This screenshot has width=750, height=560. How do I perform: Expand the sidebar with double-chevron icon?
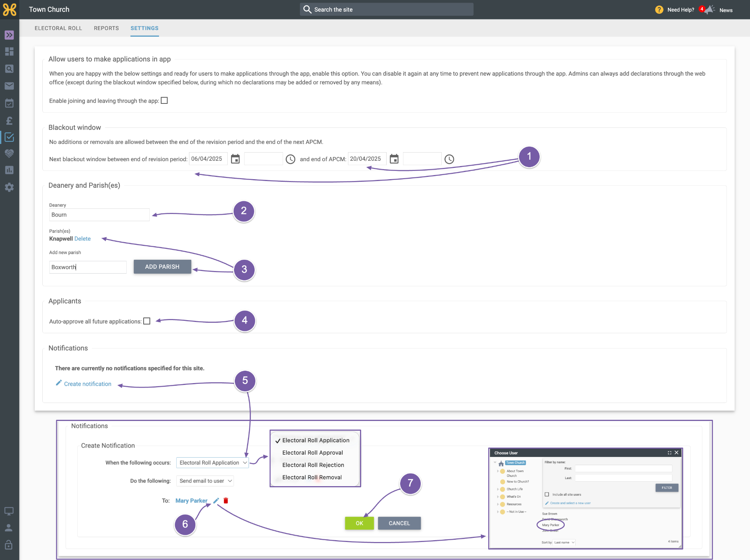9,35
